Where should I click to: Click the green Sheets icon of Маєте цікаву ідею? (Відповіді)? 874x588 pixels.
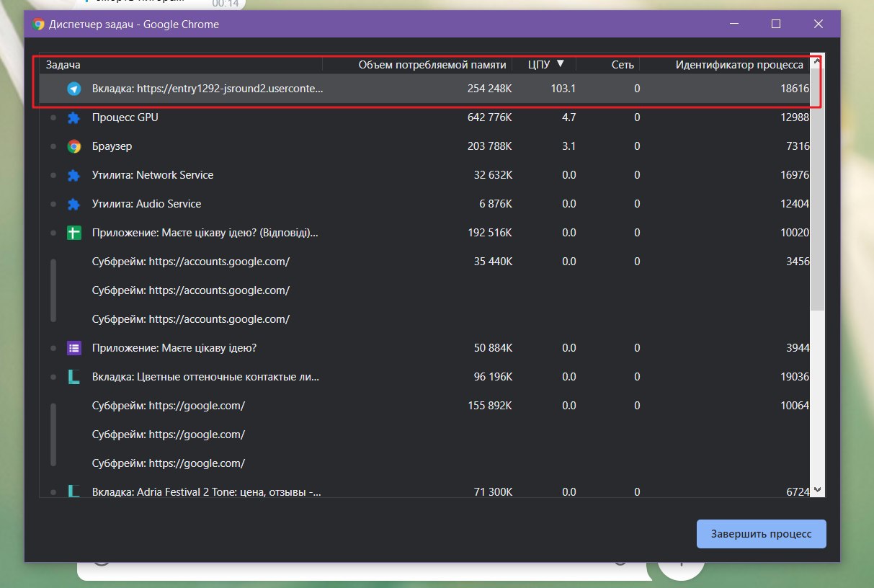(73, 233)
